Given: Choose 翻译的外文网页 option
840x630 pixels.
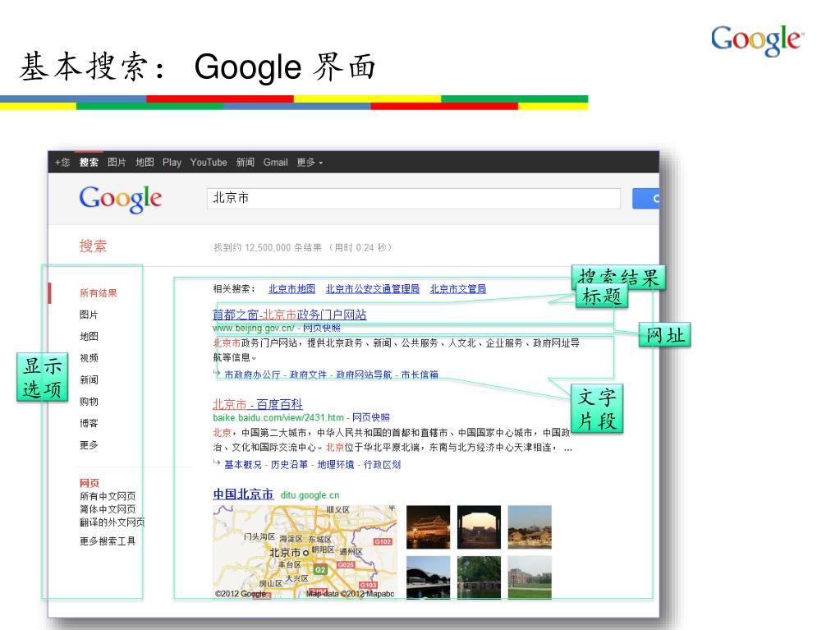Looking at the screenshot, I should tap(112, 522).
